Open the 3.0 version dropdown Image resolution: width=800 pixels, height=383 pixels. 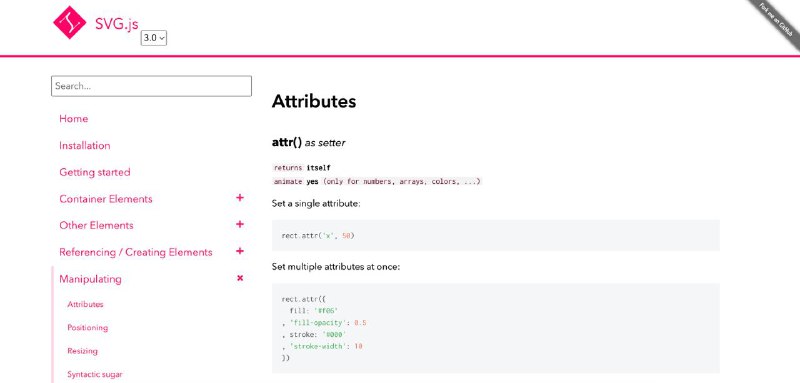point(154,38)
